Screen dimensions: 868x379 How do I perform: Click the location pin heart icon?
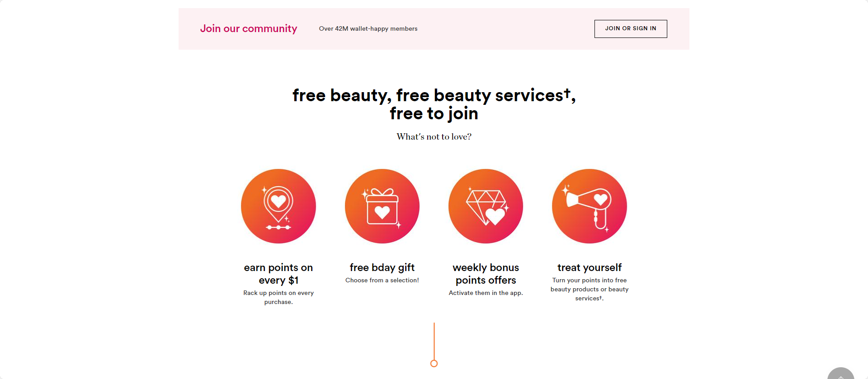click(x=278, y=206)
